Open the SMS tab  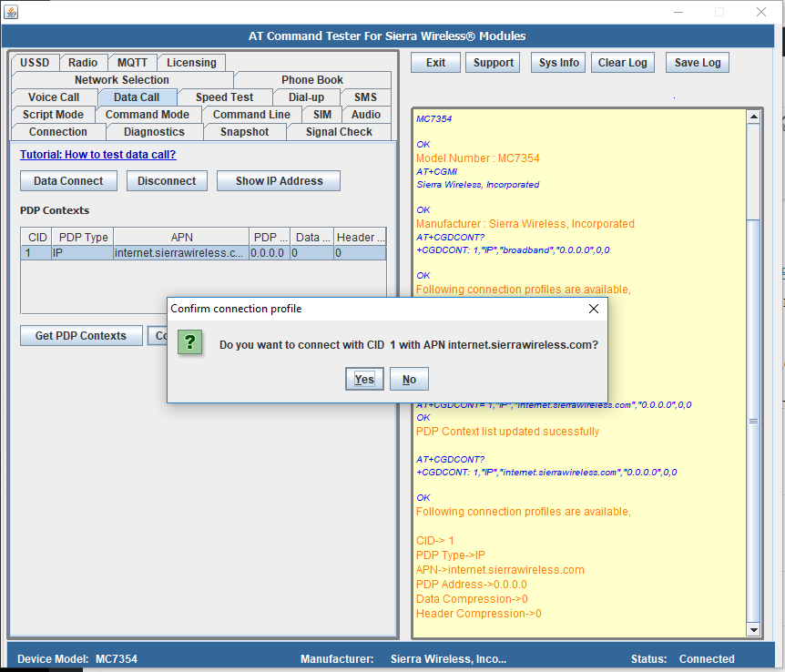pyautogui.click(x=365, y=97)
